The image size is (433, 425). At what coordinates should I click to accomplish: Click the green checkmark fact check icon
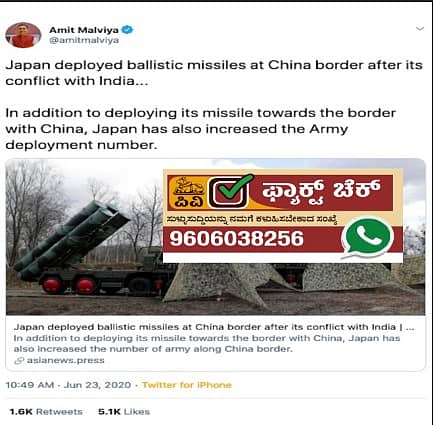[230, 192]
